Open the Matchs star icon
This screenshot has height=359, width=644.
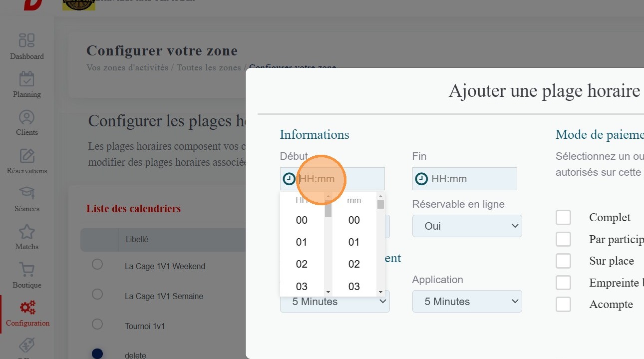pyautogui.click(x=27, y=232)
